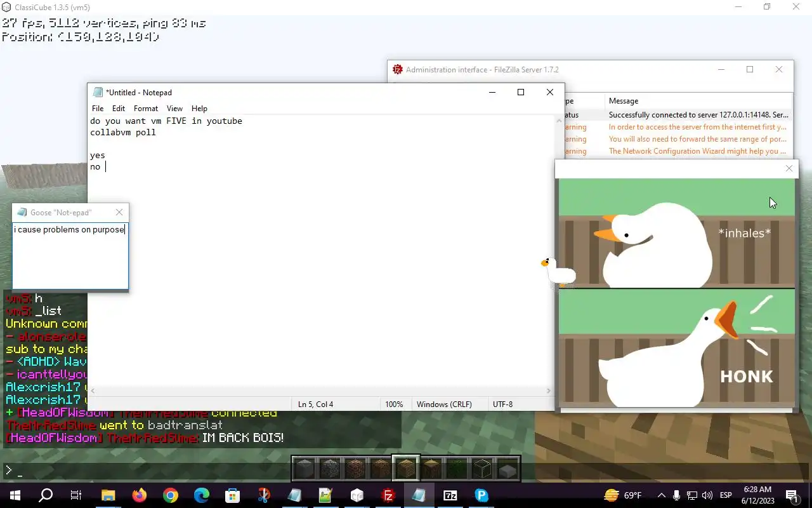Open network tray icon
Viewport: 812px width, 508px height.
692,495
